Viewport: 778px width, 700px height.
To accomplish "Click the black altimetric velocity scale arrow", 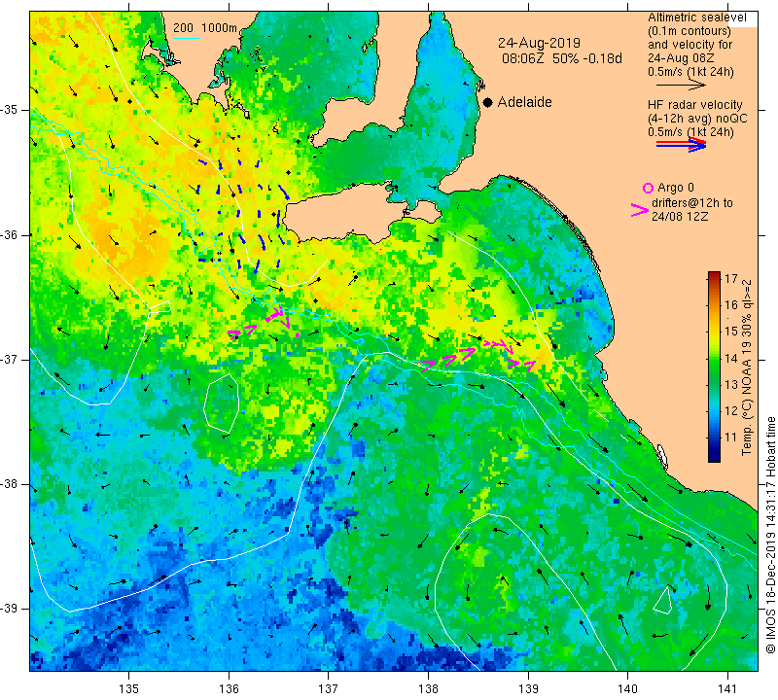I will click(682, 85).
